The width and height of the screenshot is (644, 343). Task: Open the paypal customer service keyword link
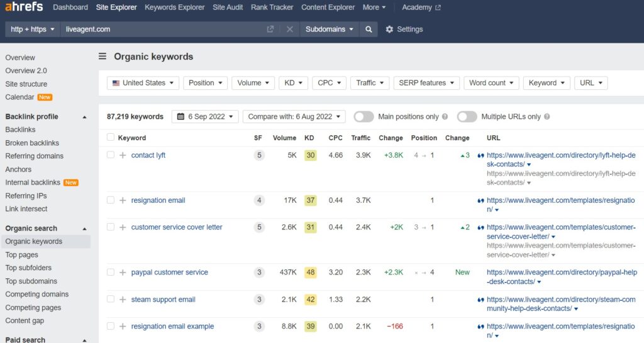(x=169, y=272)
